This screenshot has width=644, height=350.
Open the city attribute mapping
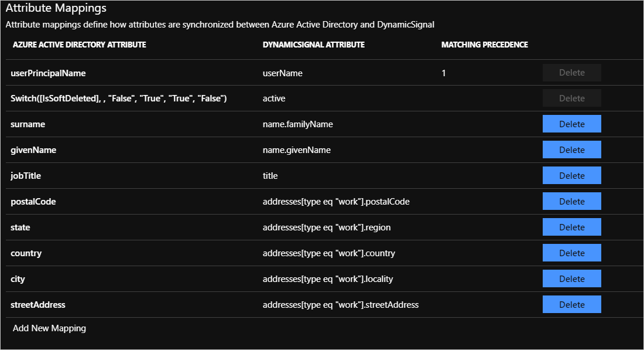point(18,279)
